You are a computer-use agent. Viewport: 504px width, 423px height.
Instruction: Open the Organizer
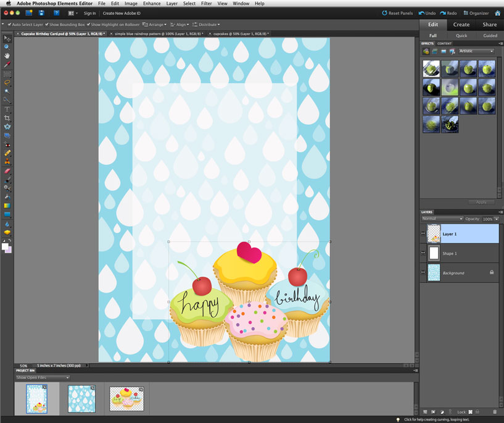click(x=476, y=13)
